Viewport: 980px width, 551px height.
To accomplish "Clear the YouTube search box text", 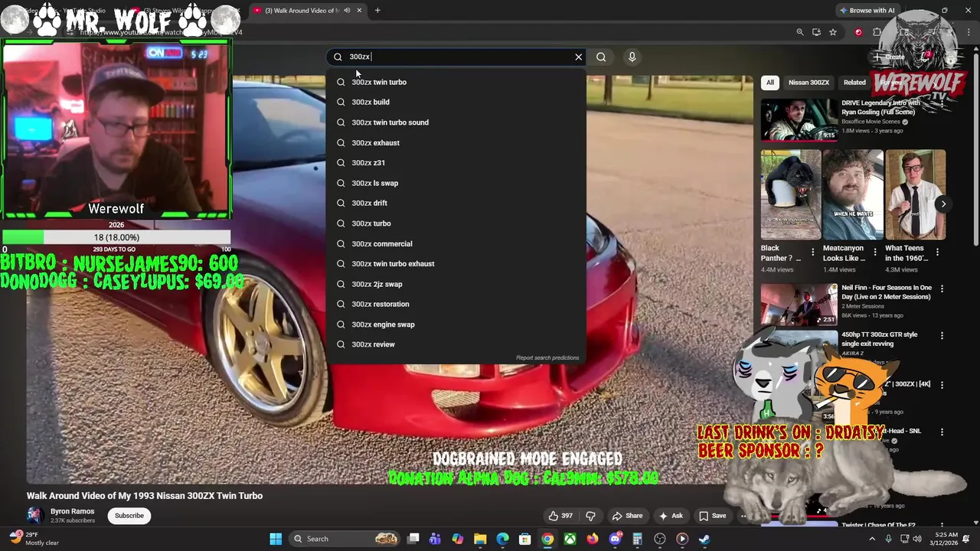I will [579, 57].
